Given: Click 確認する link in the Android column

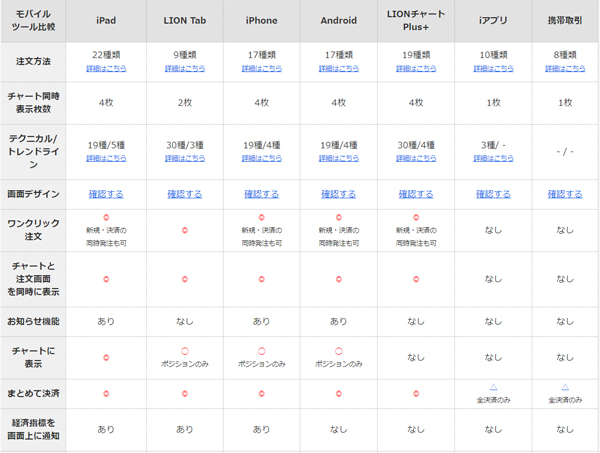Looking at the screenshot, I should [x=338, y=194].
